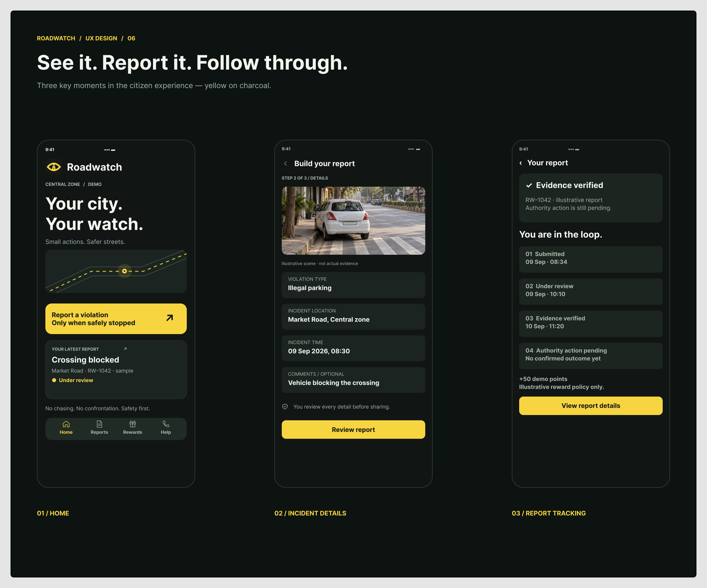This screenshot has height=588, width=707.
Task: Click the gift icon above Rewards
Action: tap(133, 424)
